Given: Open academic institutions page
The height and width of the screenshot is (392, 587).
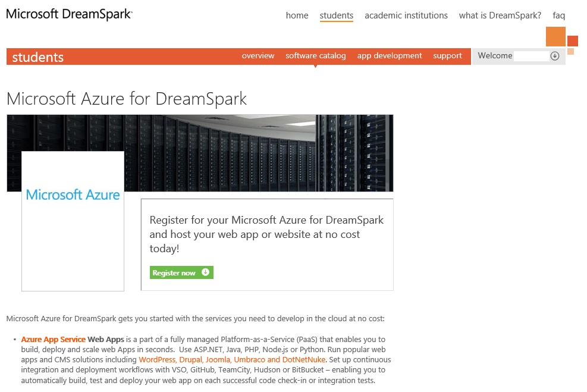Looking at the screenshot, I should tap(406, 15).
